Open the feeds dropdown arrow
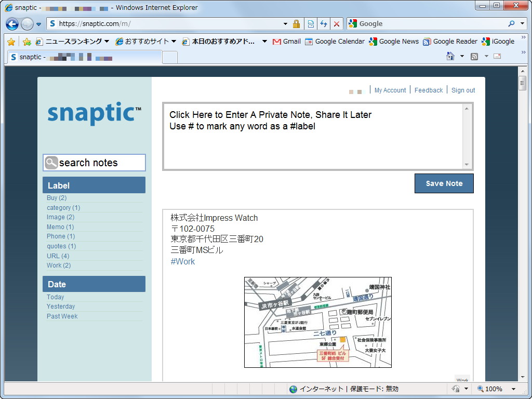 click(x=486, y=56)
